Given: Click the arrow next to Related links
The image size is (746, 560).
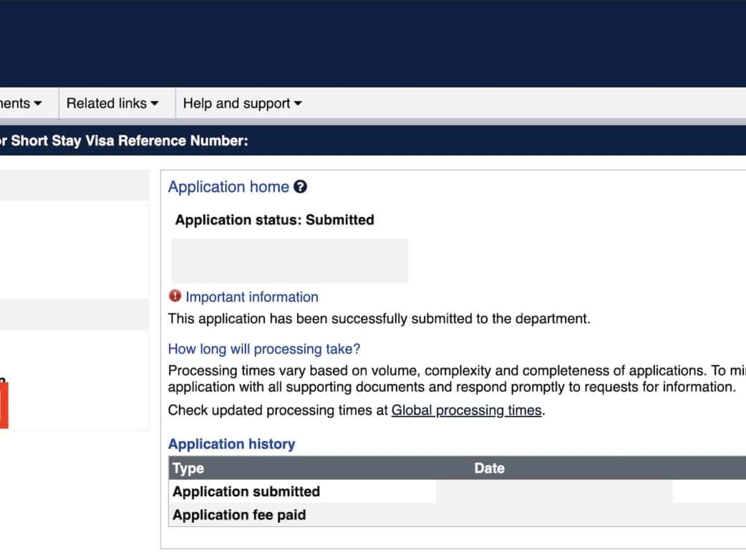Looking at the screenshot, I should pyautogui.click(x=154, y=104).
